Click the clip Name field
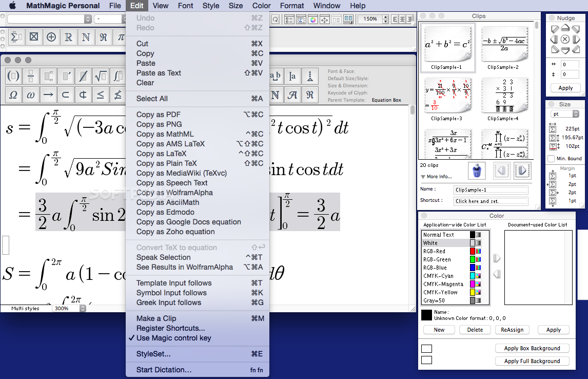Viewport: 588px width, 379px height. pos(491,190)
